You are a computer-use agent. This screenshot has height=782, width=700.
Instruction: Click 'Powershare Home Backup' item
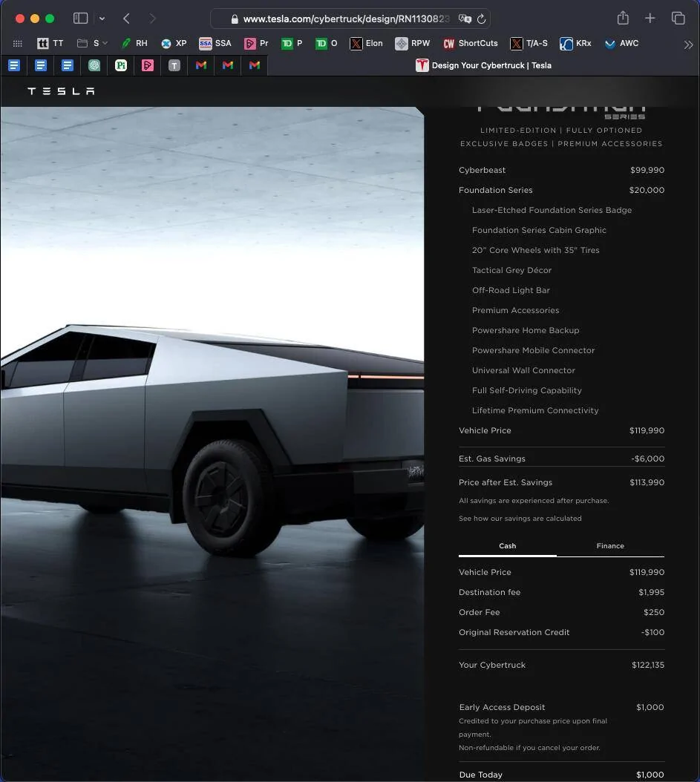pyautogui.click(x=526, y=330)
